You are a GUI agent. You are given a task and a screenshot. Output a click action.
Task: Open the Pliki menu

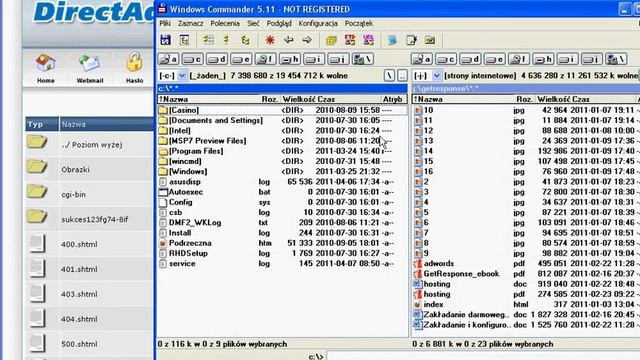[165, 23]
